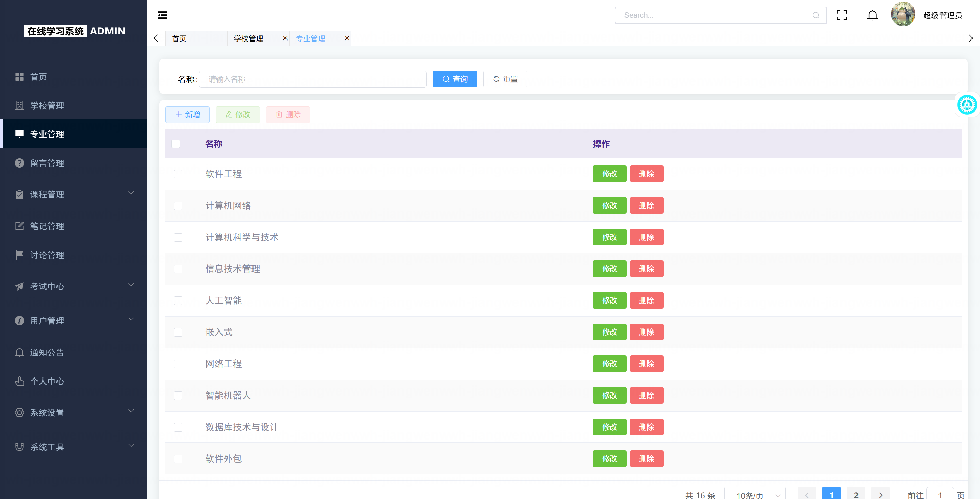Open 留言管理 in the sidebar

(47, 163)
